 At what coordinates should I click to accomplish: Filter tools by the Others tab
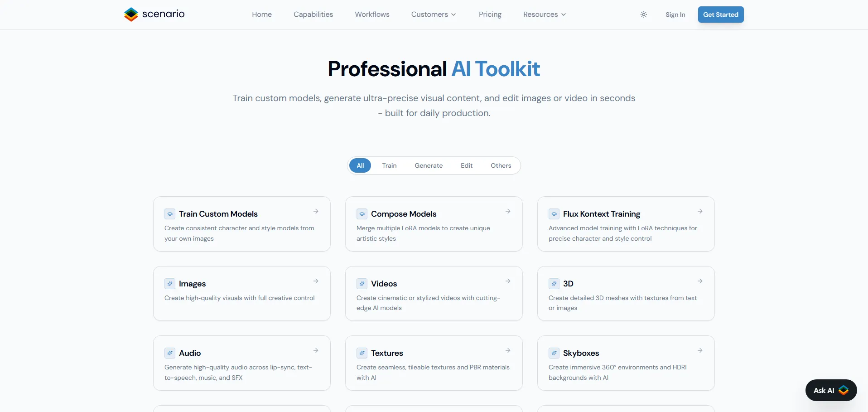click(x=501, y=165)
